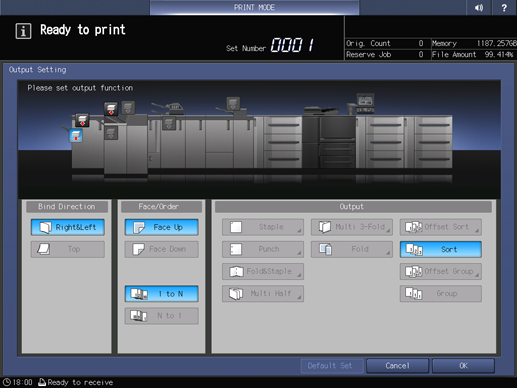Image resolution: width=517 pixels, height=388 pixels.
Task: Select the highlighted blue output tray icon
Action: (76, 136)
